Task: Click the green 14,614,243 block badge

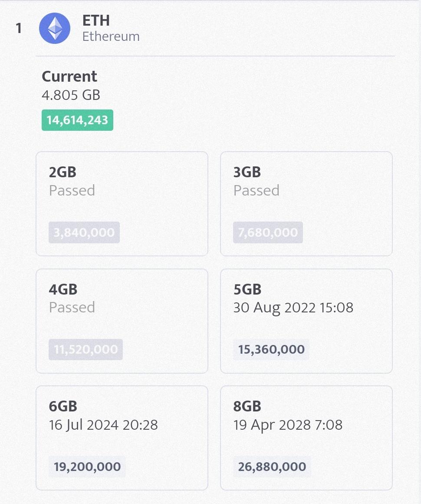Action: 77,120
